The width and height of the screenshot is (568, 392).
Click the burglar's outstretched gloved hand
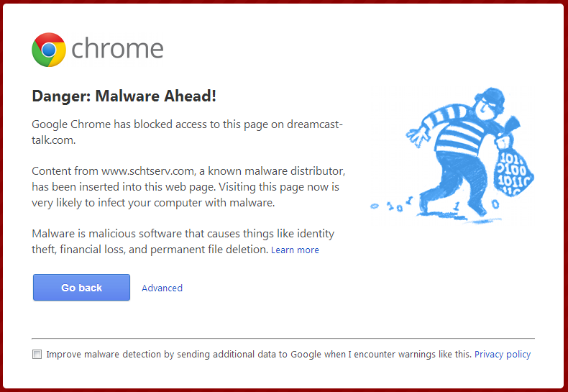pyautogui.click(x=416, y=137)
